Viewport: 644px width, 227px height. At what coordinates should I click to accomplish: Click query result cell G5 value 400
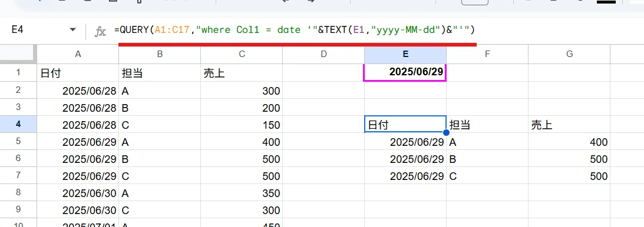coord(569,141)
